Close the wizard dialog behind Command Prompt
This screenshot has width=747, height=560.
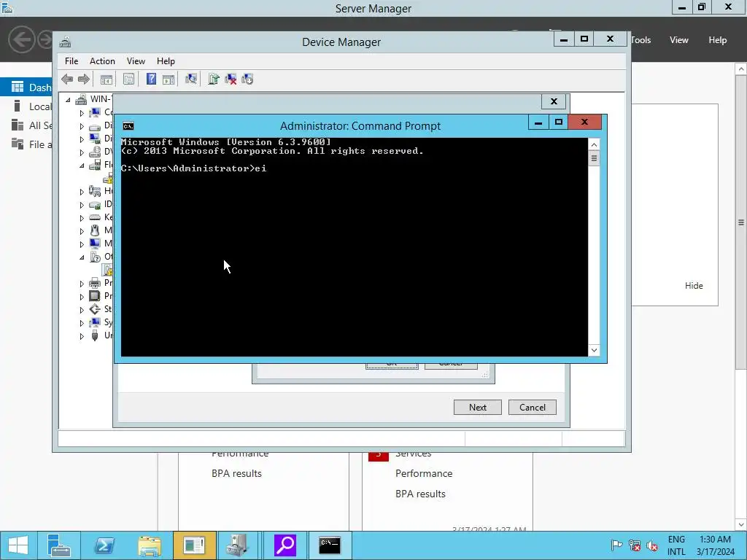554,101
